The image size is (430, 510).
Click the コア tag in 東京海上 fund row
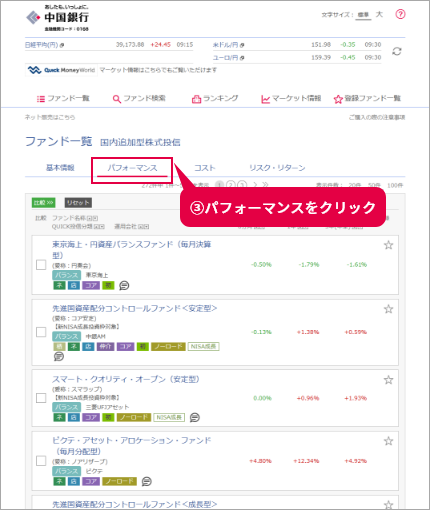91,285
